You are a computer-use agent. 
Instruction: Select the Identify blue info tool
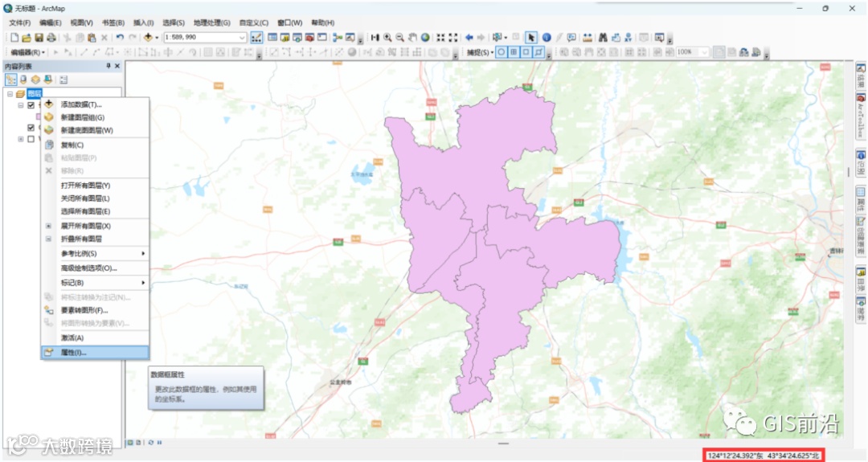coord(547,38)
